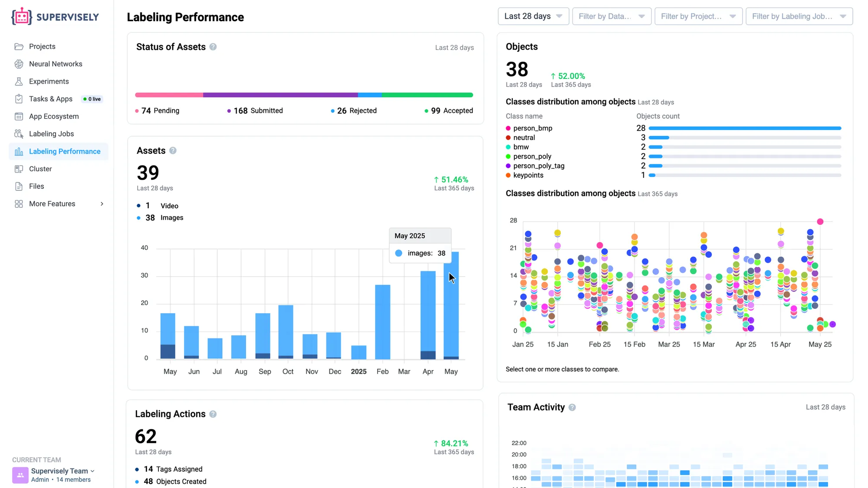Click the May 2025 bar in Assets chart
This screenshot has width=868, height=488.
click(451, 305)
